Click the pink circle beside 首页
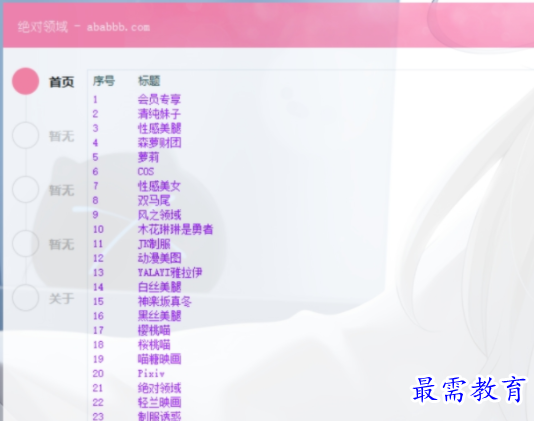 26,81
